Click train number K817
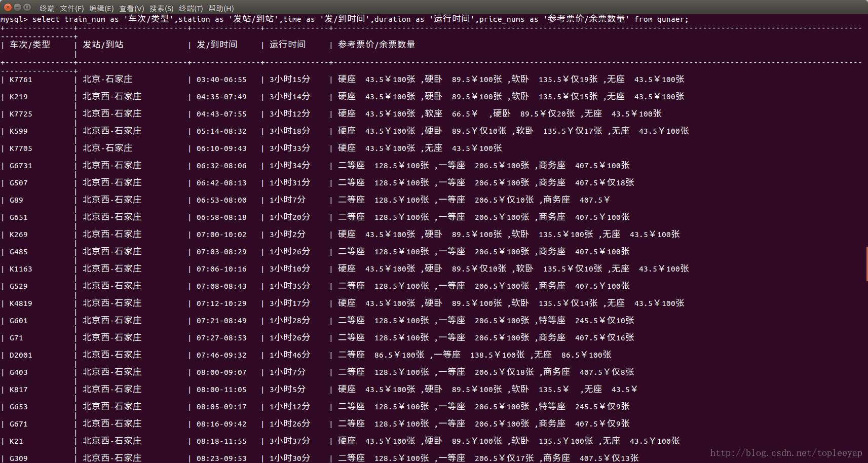Viewport: 868px width, 463px height. point(19,390)
